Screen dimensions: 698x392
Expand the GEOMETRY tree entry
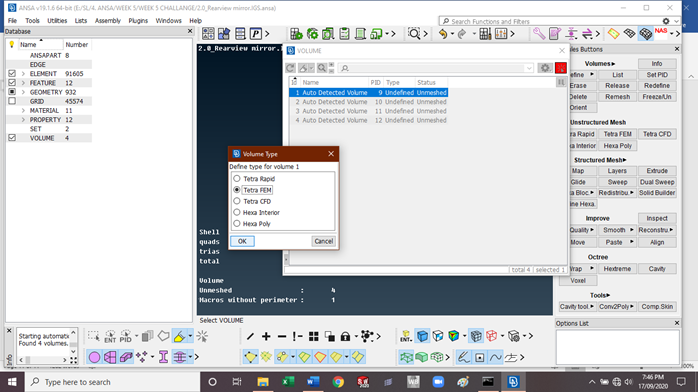(x=23, y=92)
